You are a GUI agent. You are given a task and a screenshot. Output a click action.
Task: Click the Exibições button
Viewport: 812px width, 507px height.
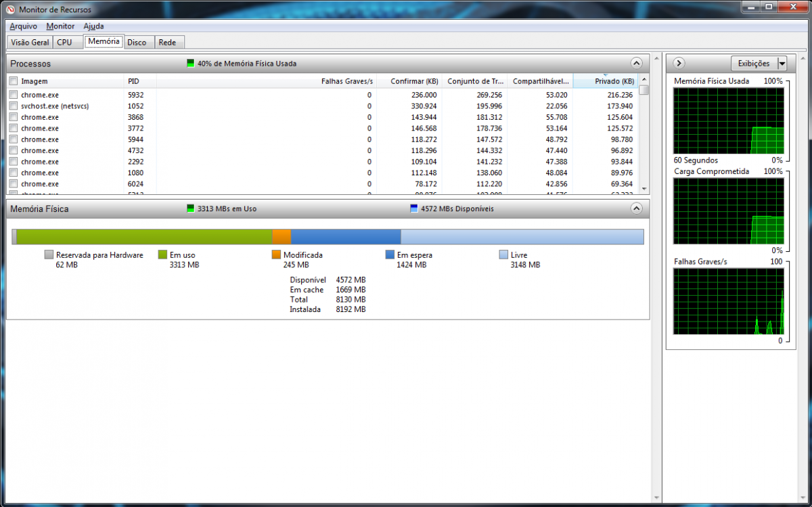click(x=754, y=64)
